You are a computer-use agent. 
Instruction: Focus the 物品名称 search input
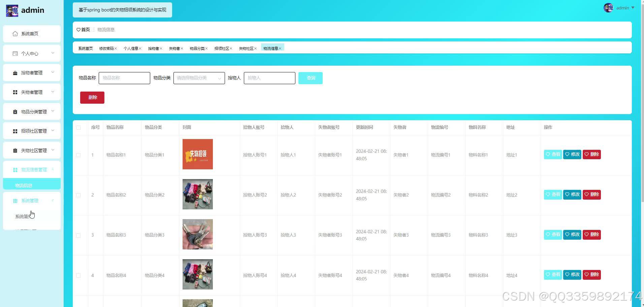tap(124, 78)
